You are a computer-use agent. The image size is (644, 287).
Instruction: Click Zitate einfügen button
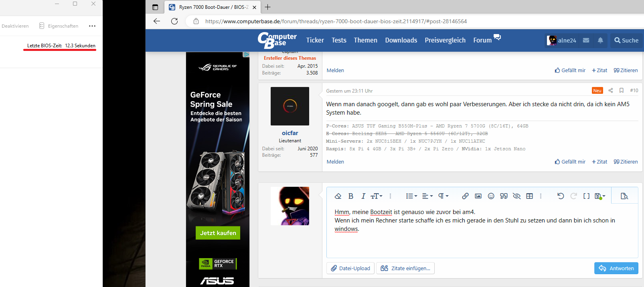click(x=405, y=268)
